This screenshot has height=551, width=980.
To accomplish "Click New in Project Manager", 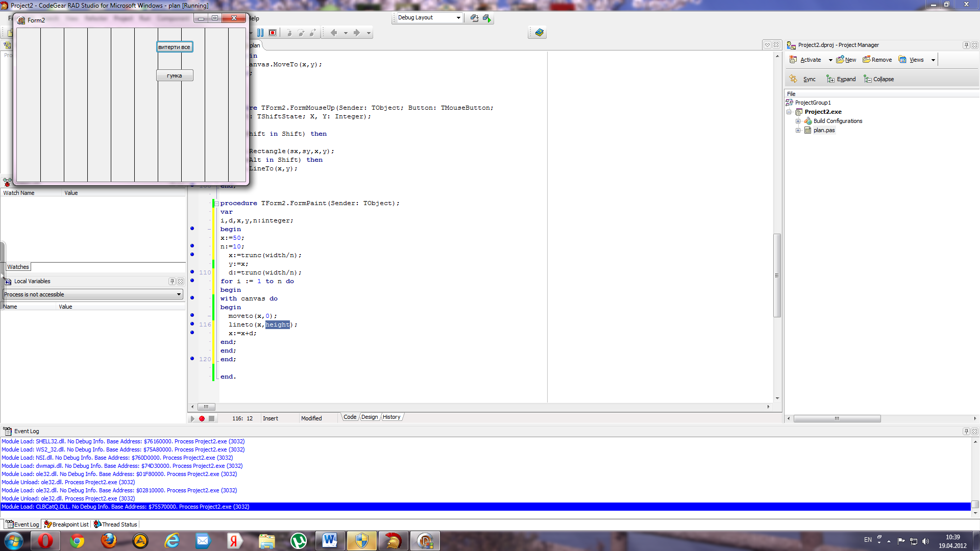I will pos(846,60).
